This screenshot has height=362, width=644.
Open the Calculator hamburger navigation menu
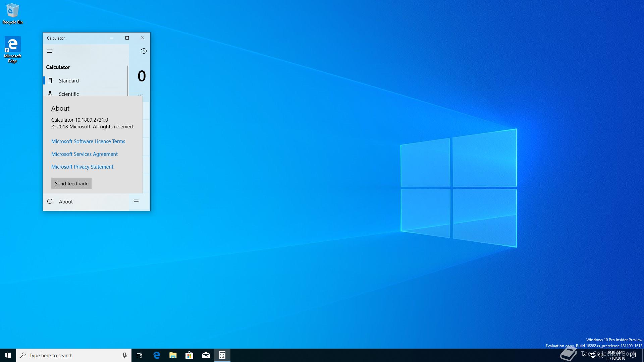click(50, 51)
